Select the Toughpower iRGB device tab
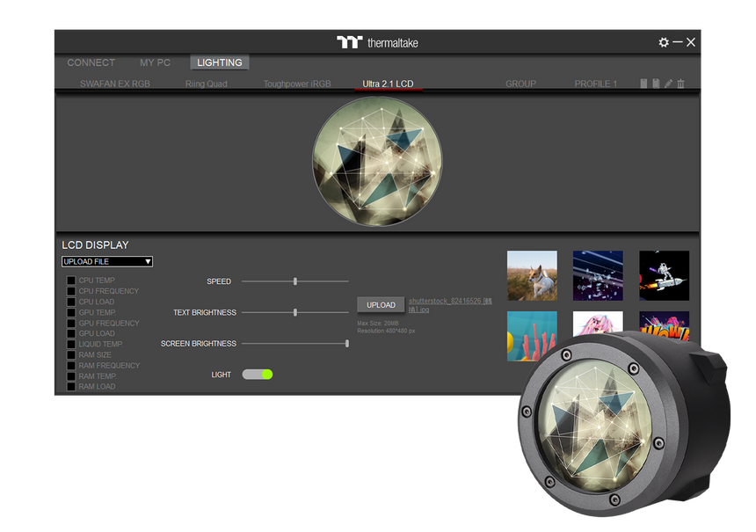Image resolution: width=756 pixels, height=532 pixels. pyautogui.click(x=297, y=84)
